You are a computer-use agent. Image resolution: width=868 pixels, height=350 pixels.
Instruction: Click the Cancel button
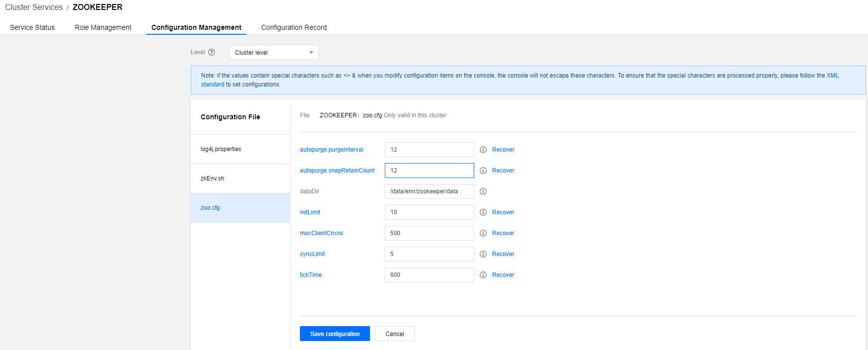click(x=395, y=334)
